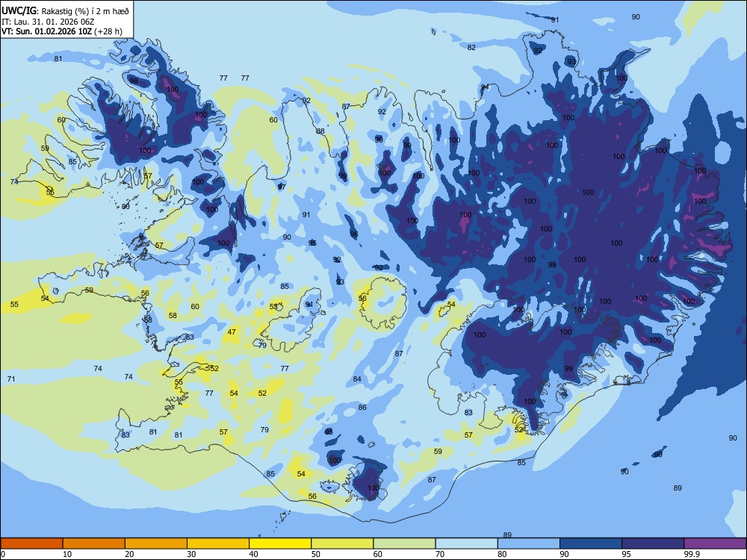Click the 90–95 medium blue legend swatch

point(591,544)
